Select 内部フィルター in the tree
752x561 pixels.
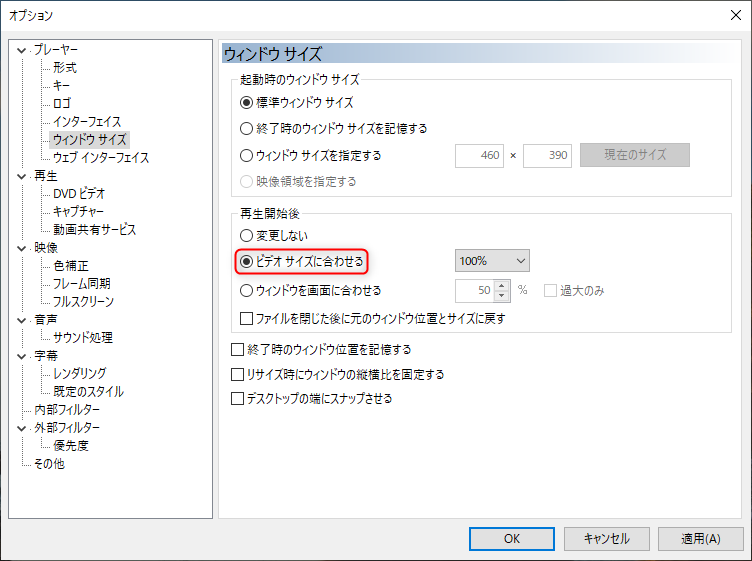(x=67, y=409)
